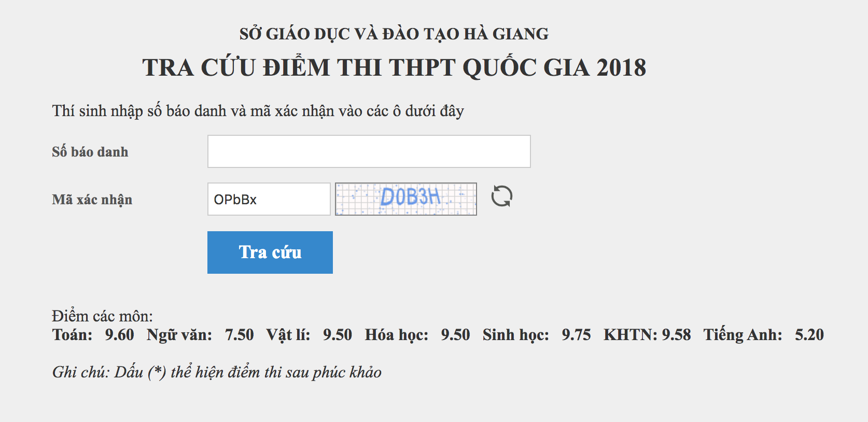Screen dimensions: 868x422
Task: Click the Mã xác nhận label
Action: [92, 200]
